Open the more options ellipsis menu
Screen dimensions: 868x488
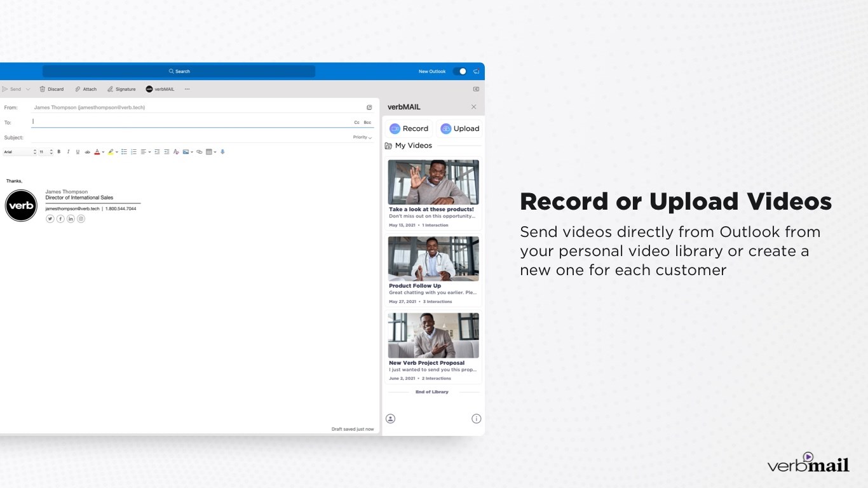[187, 89]
